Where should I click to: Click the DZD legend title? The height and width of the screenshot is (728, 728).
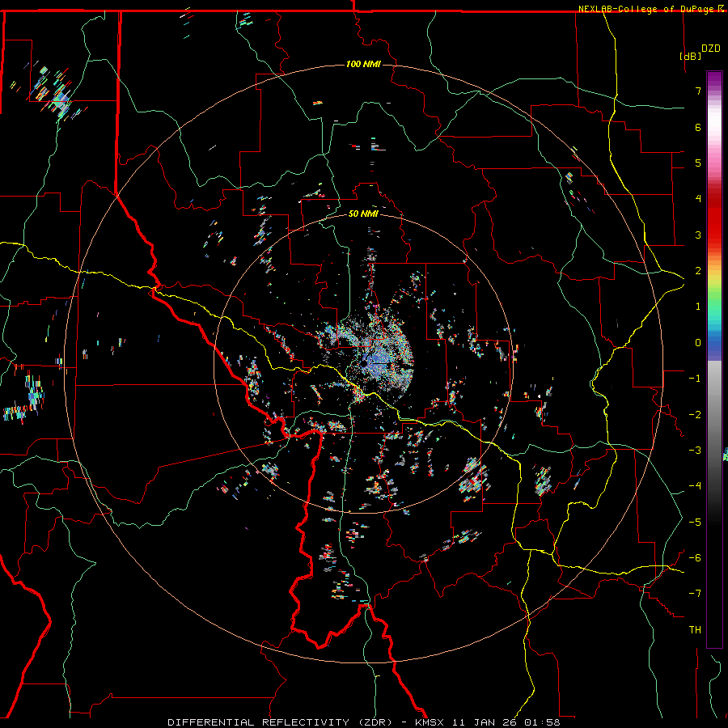[710, 49]
